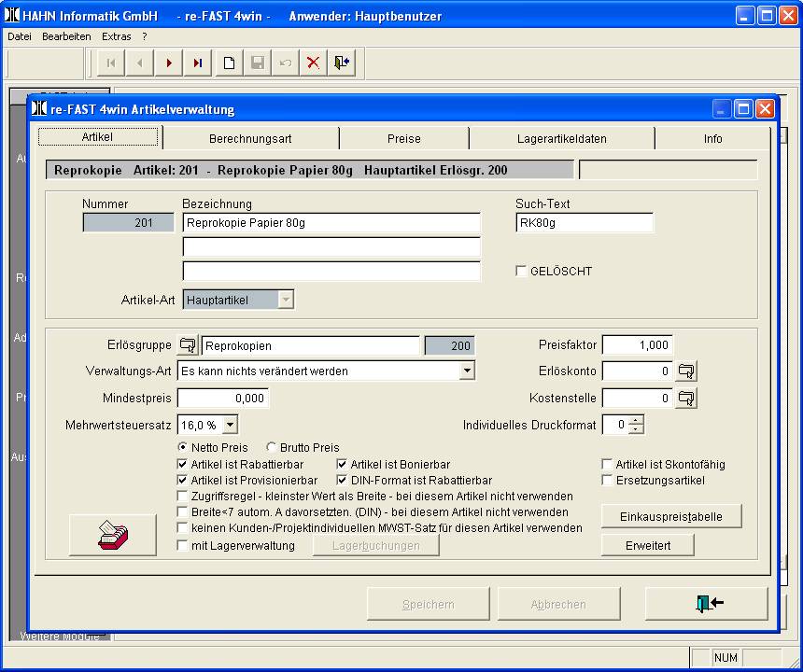Click the Einkauspreistabelle button
Image resolution: width=803 pixels, height=672 pixels.
pos(670,516)
